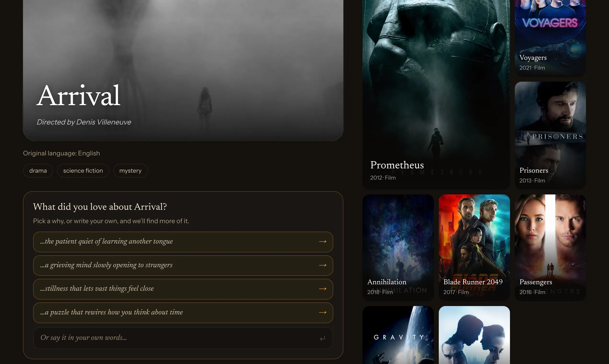Click arrow icon beside learning another tongue
This screenshot has width=609, height=364.
coord(322,242)
